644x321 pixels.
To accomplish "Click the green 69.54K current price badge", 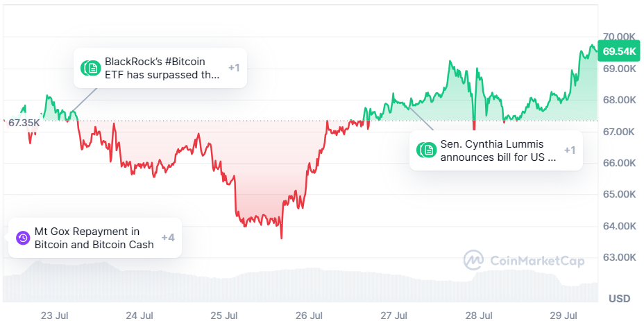I will pos(619,51).
